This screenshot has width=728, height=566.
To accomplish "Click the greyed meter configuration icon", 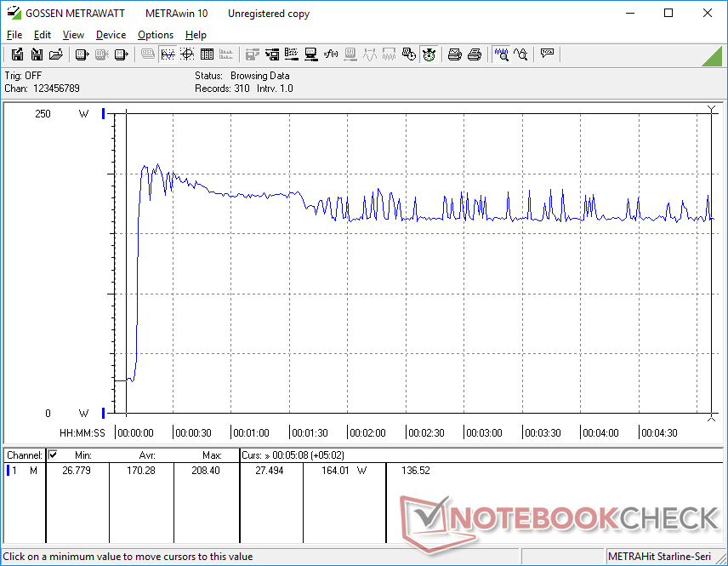I will [350, 54].
